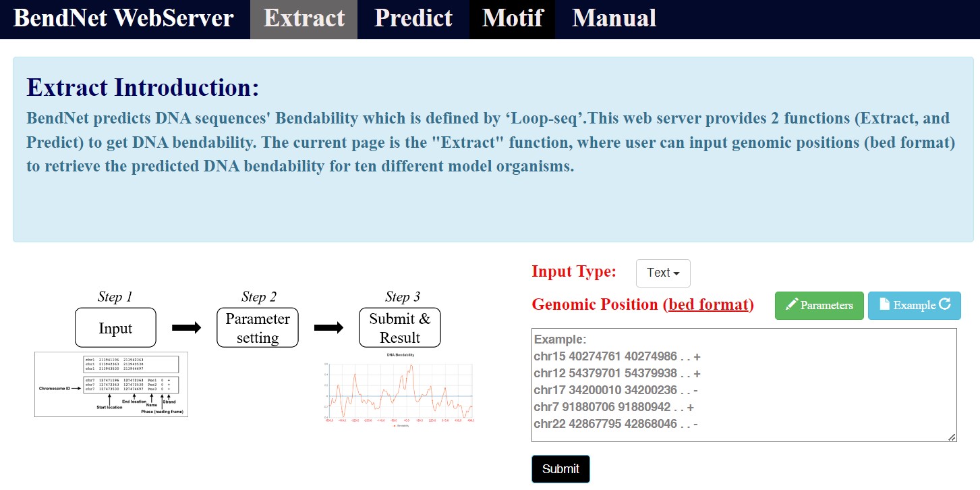The image size is (980, 490).
Task: Grab the textarea resize handle corner
Action: [952, 437]
